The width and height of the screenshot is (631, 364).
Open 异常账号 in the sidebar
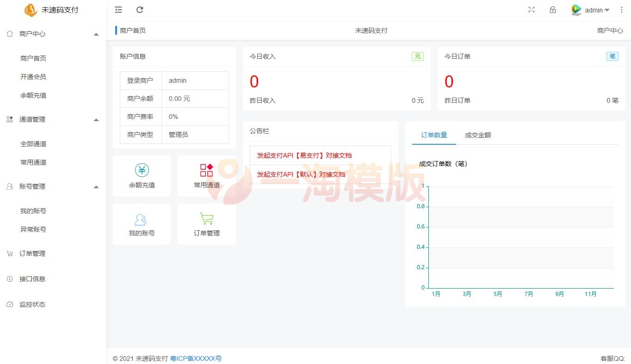click(x=33, y=229)
